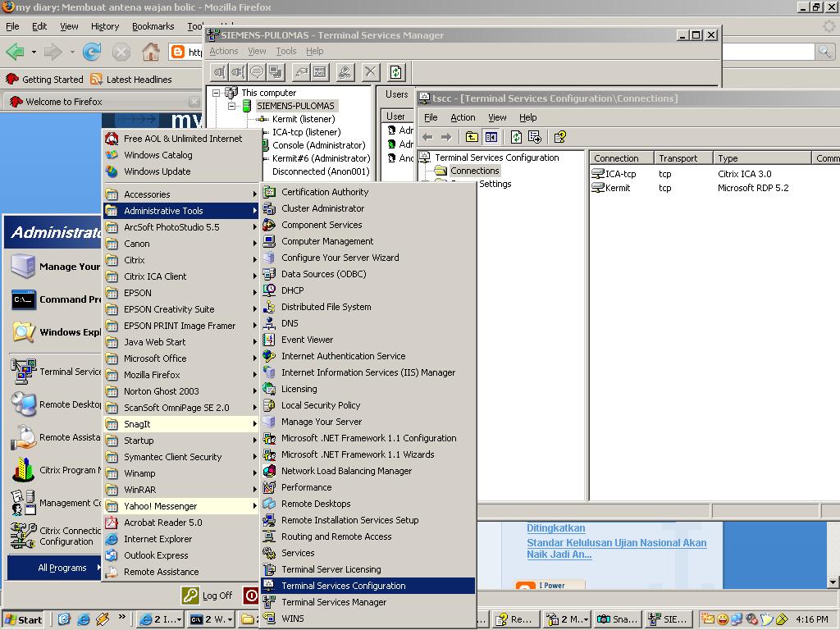Click the Export List icon in tscc toolbar
Viewport: 840px width, 630px height.
click(535, 137)
